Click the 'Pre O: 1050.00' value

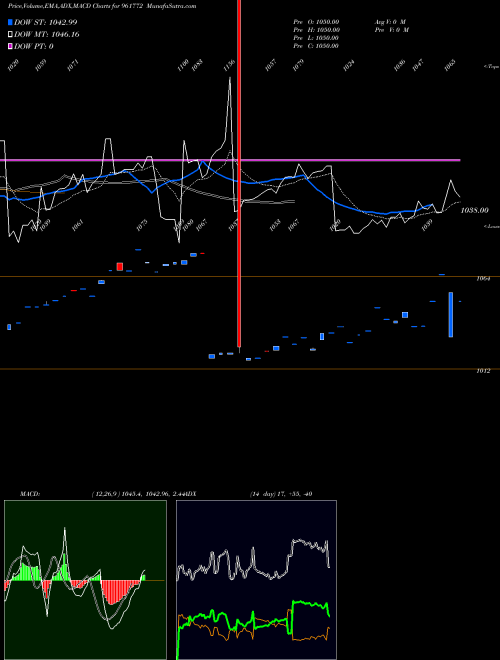[316, 22]
